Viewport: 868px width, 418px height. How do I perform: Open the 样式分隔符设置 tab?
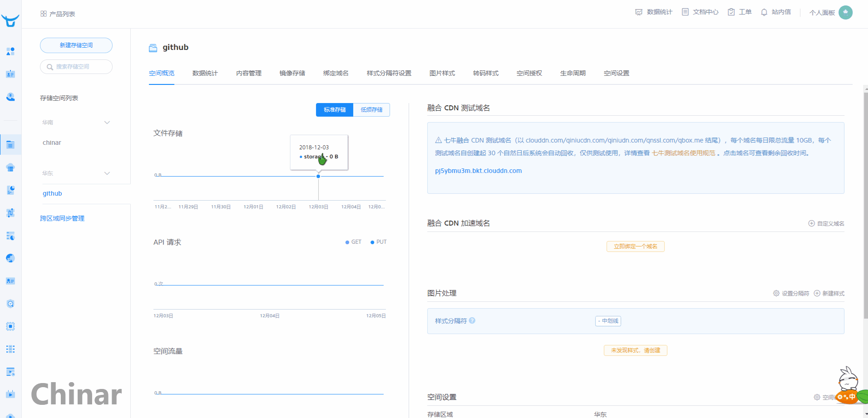[389, 73]
